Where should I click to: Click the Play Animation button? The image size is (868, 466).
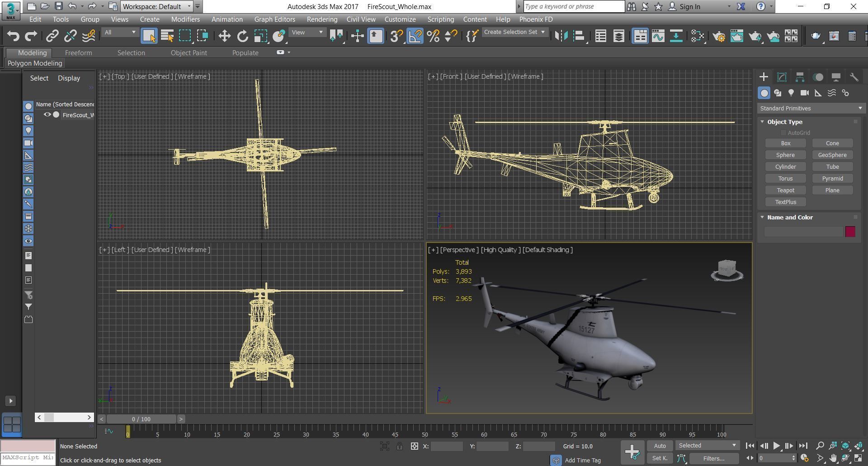777,446
